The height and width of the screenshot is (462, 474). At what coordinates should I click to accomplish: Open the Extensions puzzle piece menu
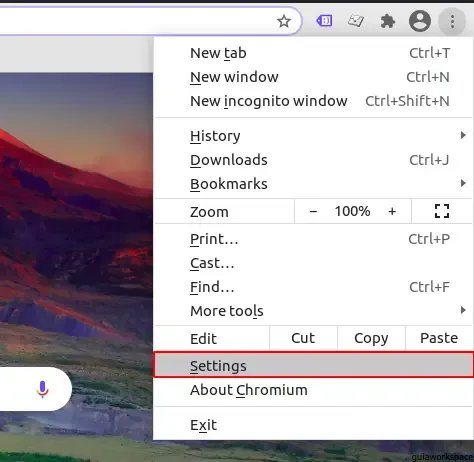[388, 21]
